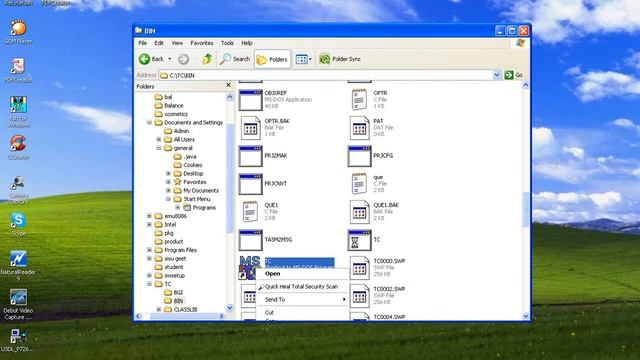The height and width of the screenshot is (360, 640).
Task: Select the OPTR C file icon
Action: coord(359,100)
